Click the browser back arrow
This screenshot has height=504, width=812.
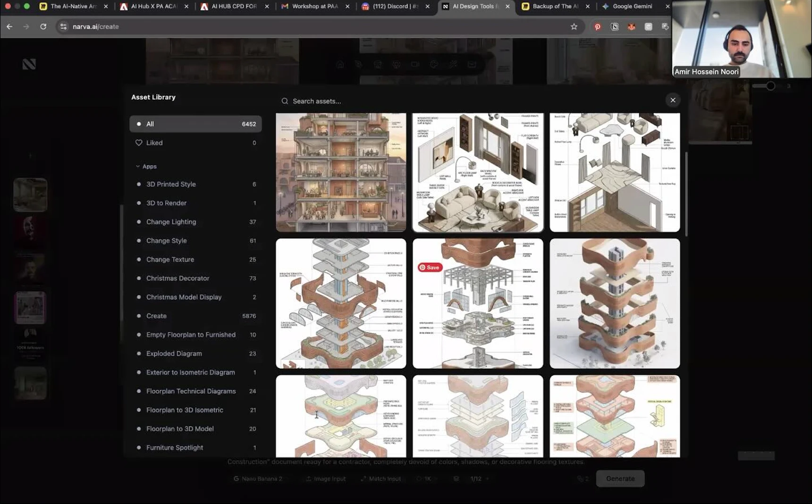[9, 27]
